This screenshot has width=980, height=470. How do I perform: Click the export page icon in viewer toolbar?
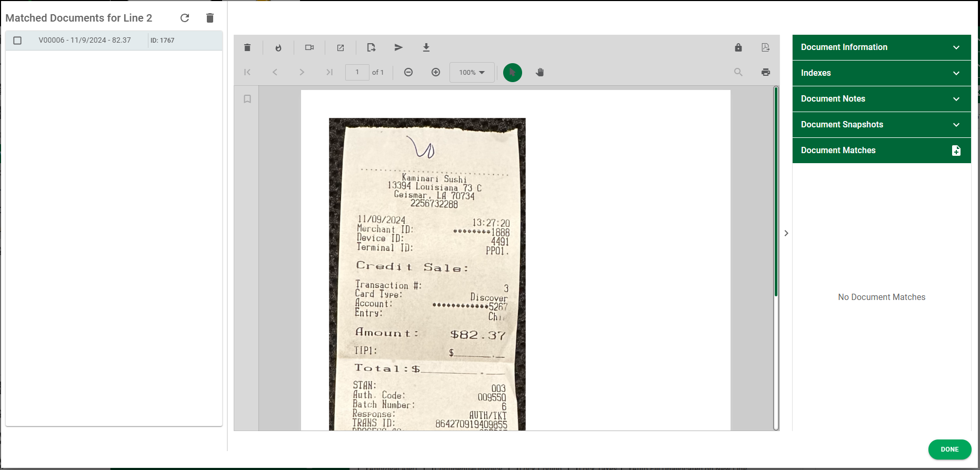pos(371,47)
